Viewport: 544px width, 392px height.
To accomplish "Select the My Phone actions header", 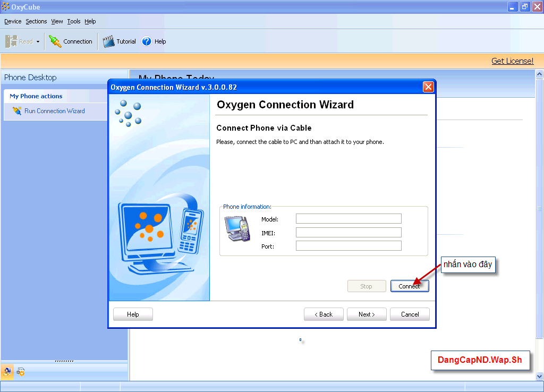I will point(36,96).
